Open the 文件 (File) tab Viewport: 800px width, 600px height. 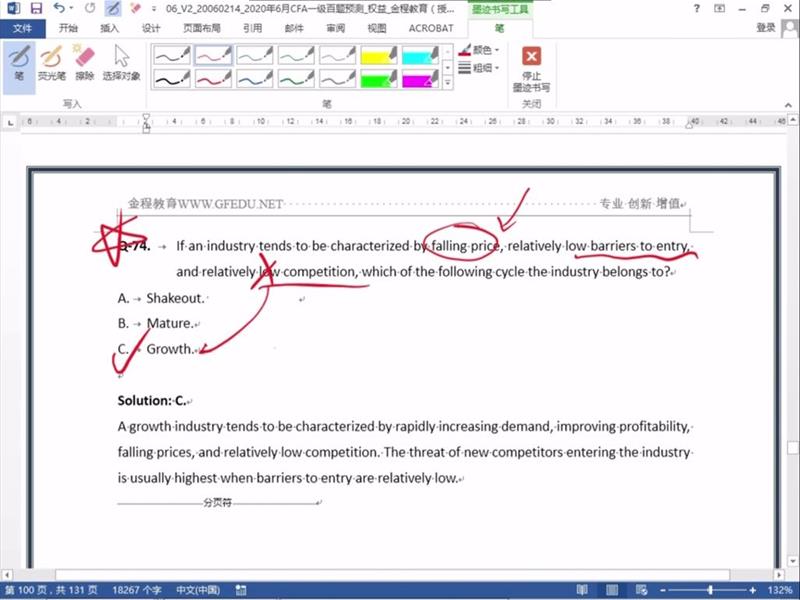tap(22, 28)
